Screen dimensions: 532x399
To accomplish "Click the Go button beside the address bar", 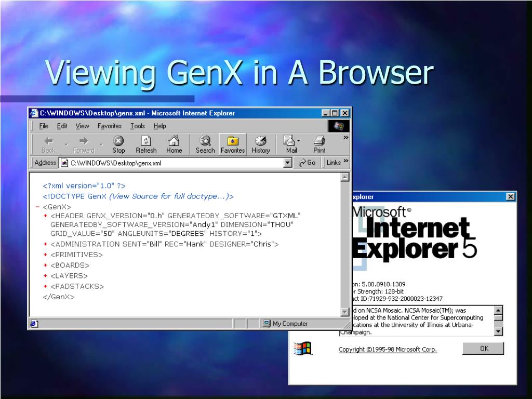I will click(307, 163).
